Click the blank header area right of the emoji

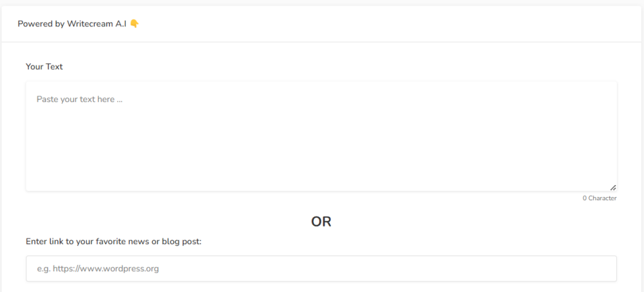[x=377, y=24]
